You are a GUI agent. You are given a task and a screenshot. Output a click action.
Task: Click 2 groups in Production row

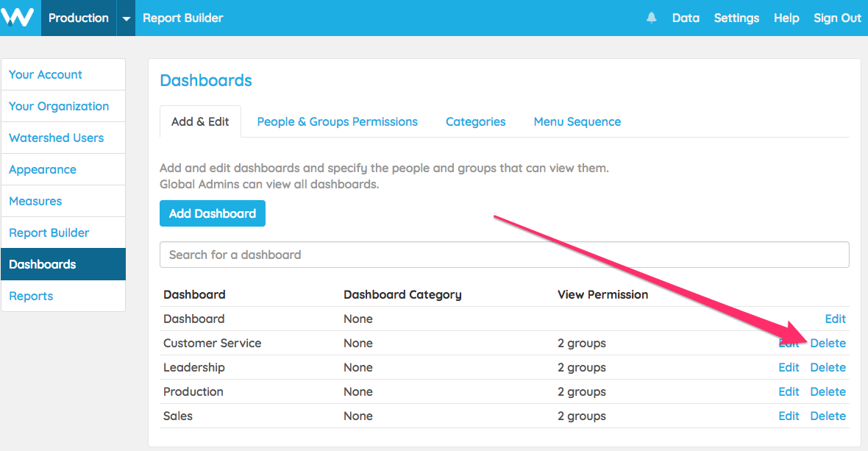pyautogui.click(x=582, y=392)
